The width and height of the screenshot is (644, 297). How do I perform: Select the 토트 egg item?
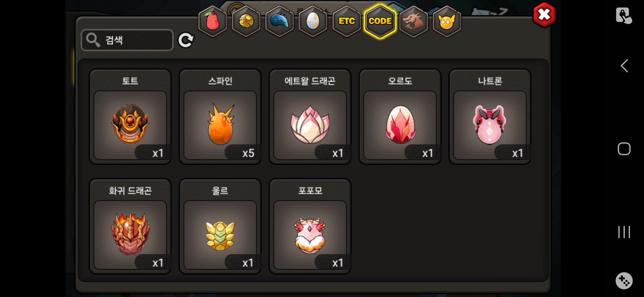pos(130,117)
